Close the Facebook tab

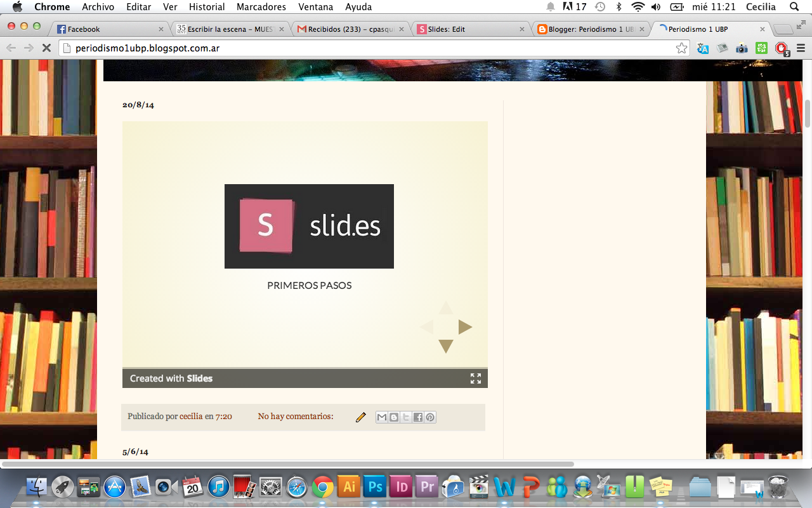point(160,29)
